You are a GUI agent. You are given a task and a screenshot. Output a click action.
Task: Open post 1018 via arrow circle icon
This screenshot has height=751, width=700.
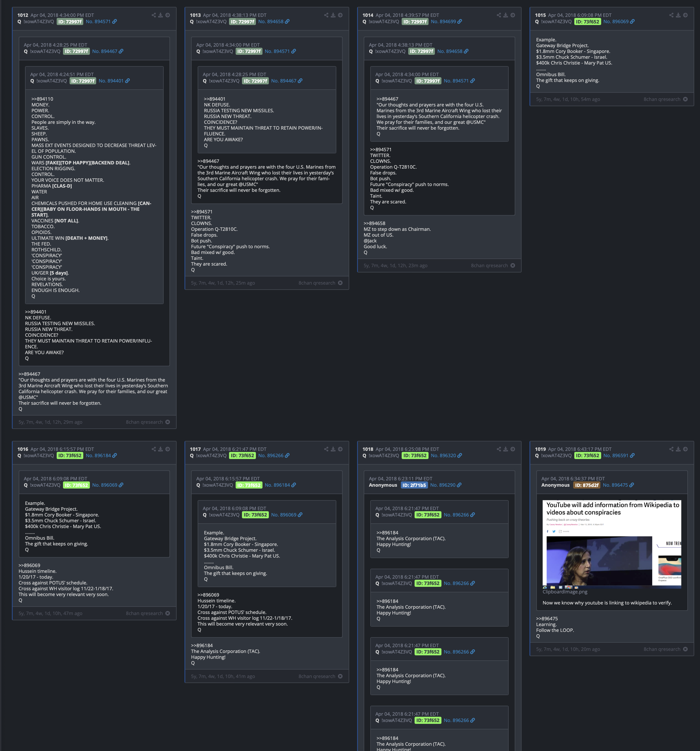point(513,449)
